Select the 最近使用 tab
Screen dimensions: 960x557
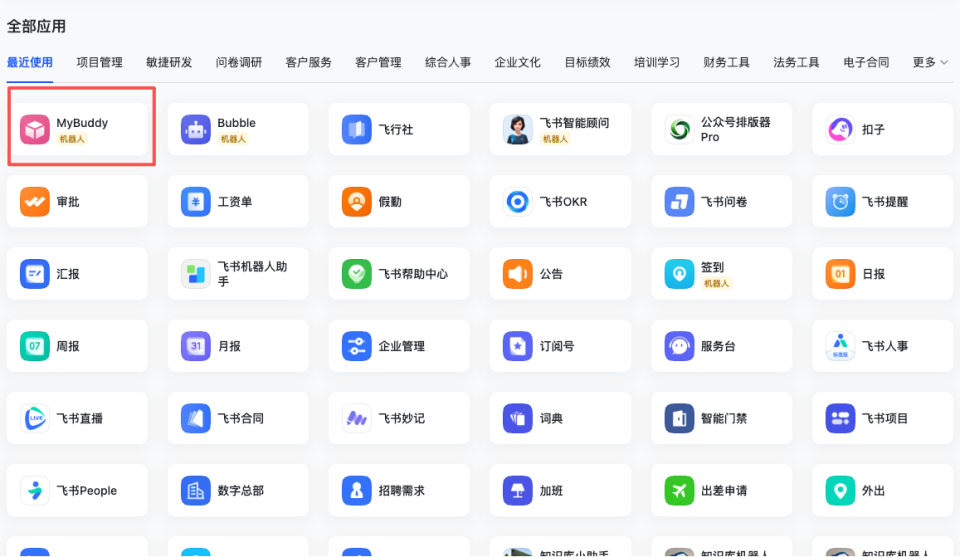point(29,62)
